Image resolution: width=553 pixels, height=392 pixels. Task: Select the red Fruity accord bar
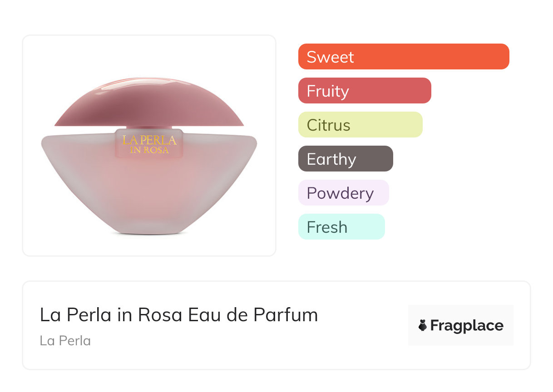[x=365, y=91]
